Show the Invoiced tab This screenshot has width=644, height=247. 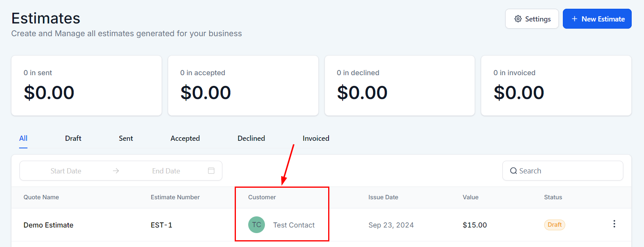point(316,138)
